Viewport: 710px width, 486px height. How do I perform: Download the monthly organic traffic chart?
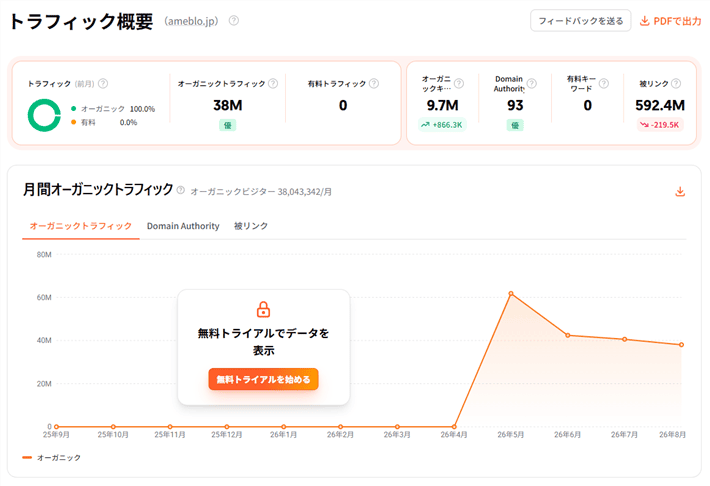point(680,192)
